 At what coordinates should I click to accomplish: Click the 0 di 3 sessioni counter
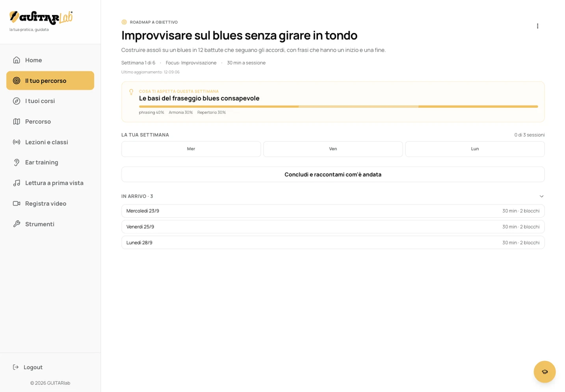point(529,135)
